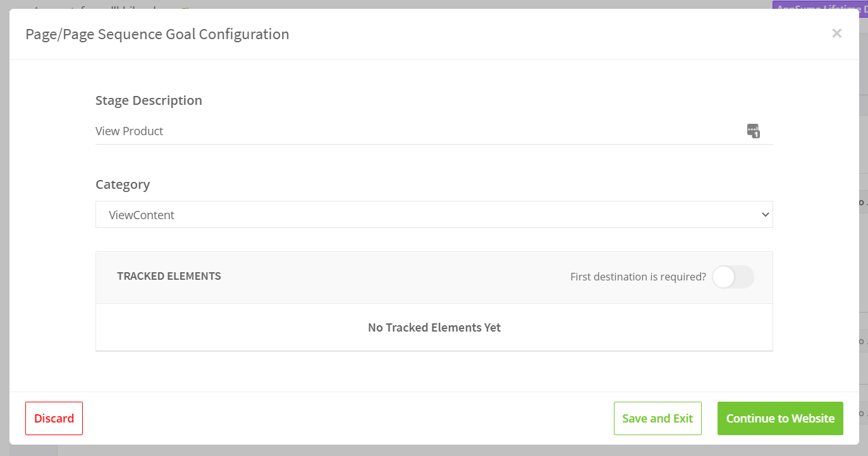Click the chevron arrow of Category select
The image size is (868, 456).
point(765,215)
